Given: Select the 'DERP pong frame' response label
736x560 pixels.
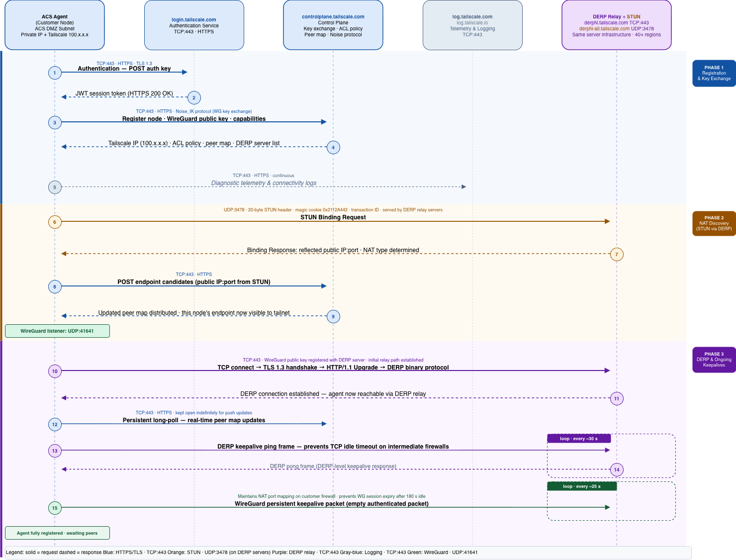Looking at the screenshot, I should click(x=333, y=467).
